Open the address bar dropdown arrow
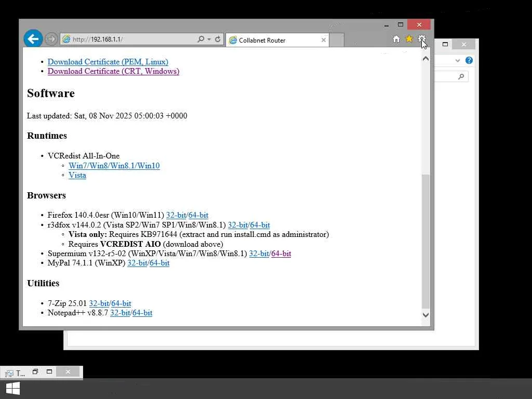Screen dimensions: 532x399 click(209, 39)
